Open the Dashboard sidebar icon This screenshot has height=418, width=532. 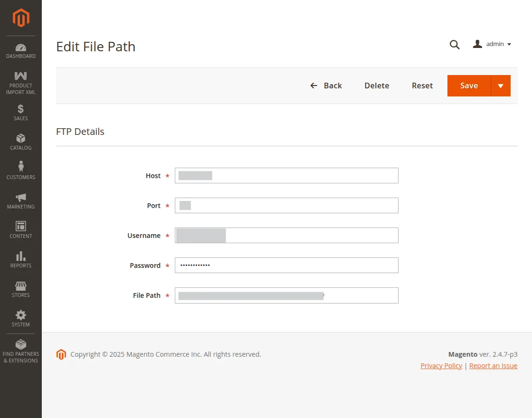coord(21,47)
